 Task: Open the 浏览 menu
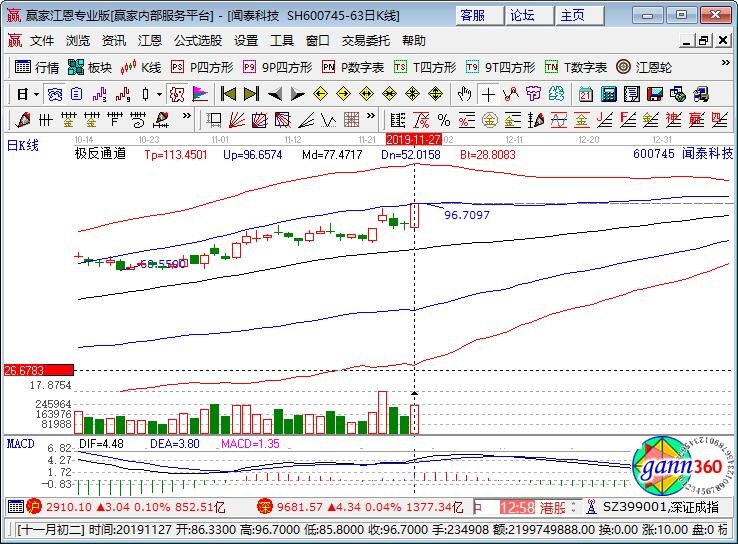click(x=78, y=41)
